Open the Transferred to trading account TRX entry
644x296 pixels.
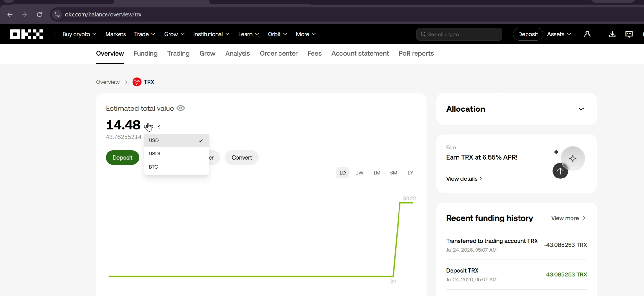516,245
